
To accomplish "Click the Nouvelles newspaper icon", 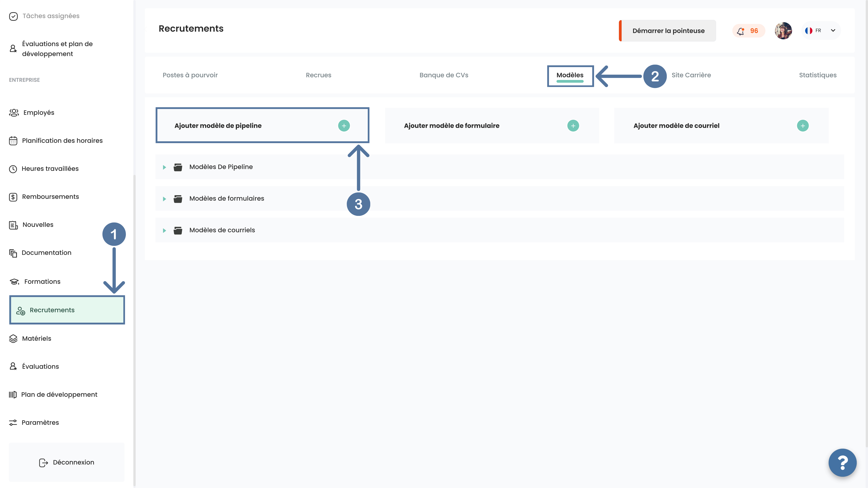I will [x=13, y=225].
